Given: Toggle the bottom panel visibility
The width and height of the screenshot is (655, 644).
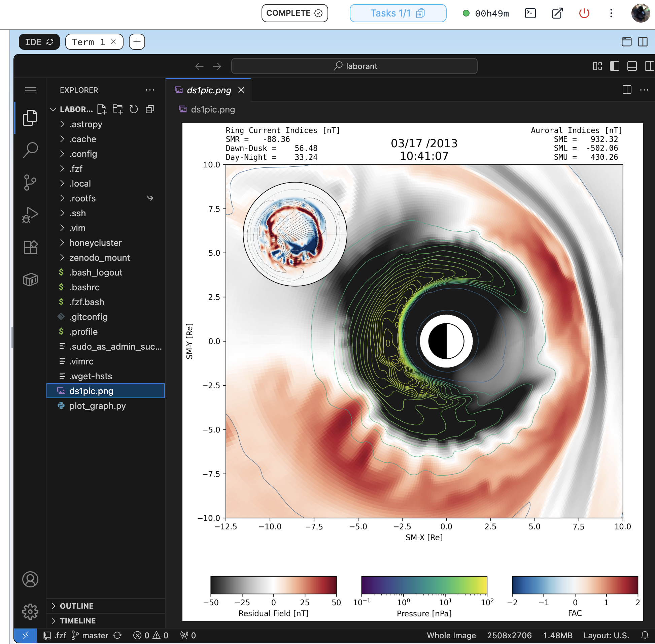Looking at the screenshot, I should click(x=632, y=66).
